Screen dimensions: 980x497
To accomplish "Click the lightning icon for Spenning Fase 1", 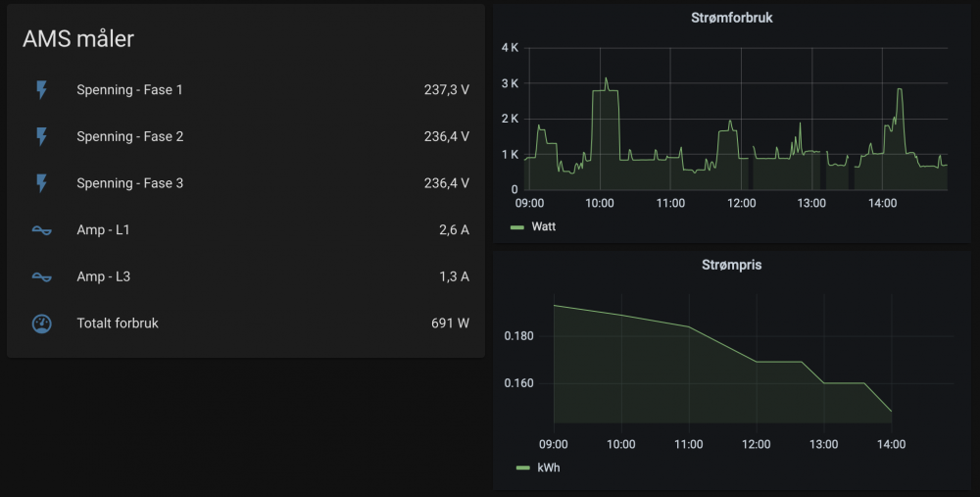I will coord(41,90).
